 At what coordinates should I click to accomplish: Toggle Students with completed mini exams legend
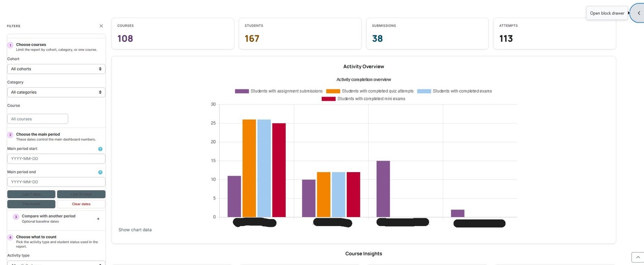pos(363,99)
